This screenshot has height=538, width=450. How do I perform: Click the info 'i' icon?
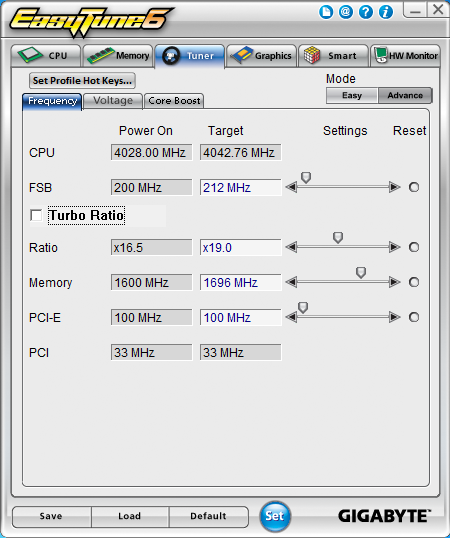[x=386, y=12]
